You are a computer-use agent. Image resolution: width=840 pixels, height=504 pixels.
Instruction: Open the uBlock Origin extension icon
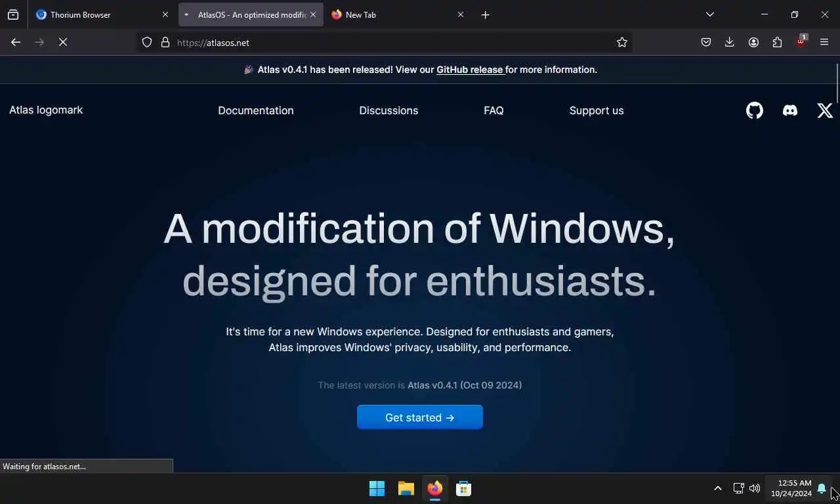click(x=801, y=41)
